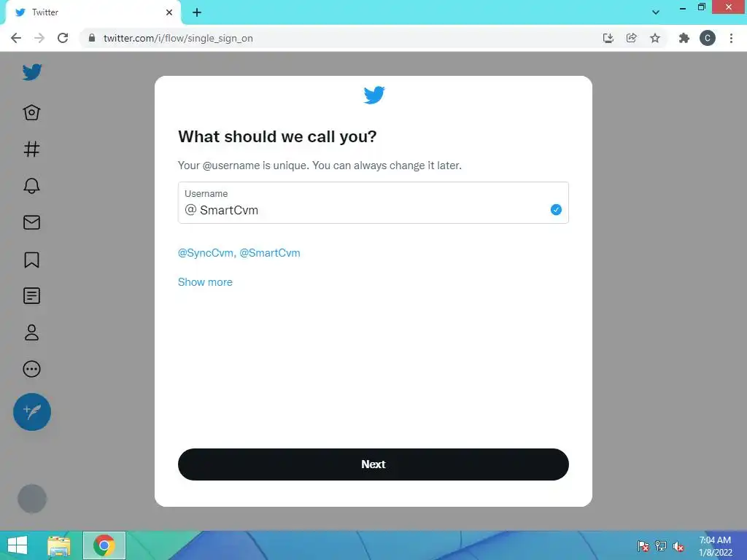Open Bookmarks icon in sidebar
Screen dimensions: 747x560
[31, 260]
